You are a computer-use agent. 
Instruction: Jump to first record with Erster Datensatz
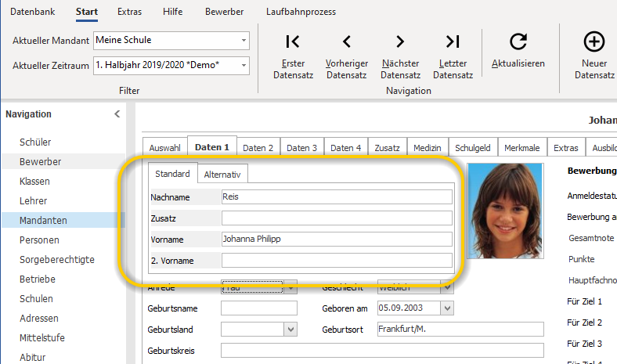[293, 41]
